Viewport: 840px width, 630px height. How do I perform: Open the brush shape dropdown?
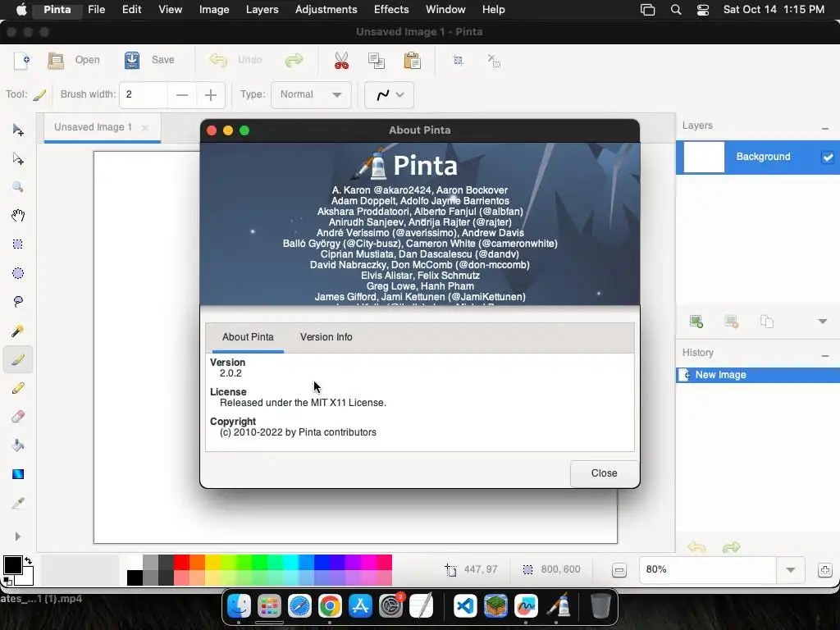[389, 95]
